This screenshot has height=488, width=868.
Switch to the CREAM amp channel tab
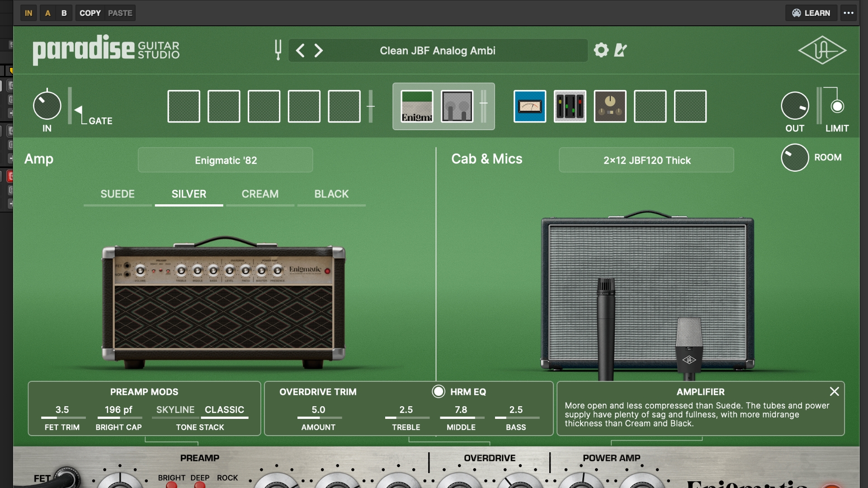coord(259,194)
